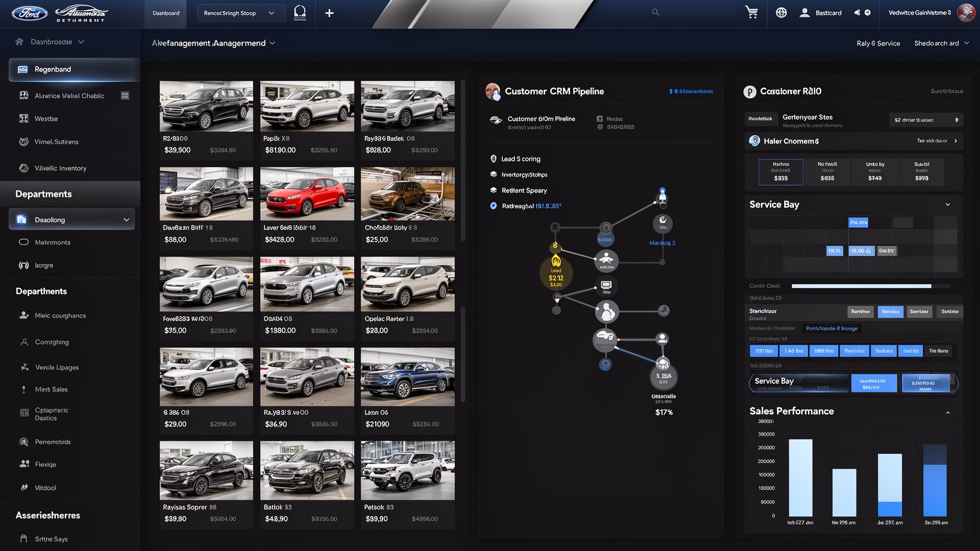The width and height of the screenshot is (980, 551).
Task: Collapse the Service Bay section
Action: [x=948, y=204]
